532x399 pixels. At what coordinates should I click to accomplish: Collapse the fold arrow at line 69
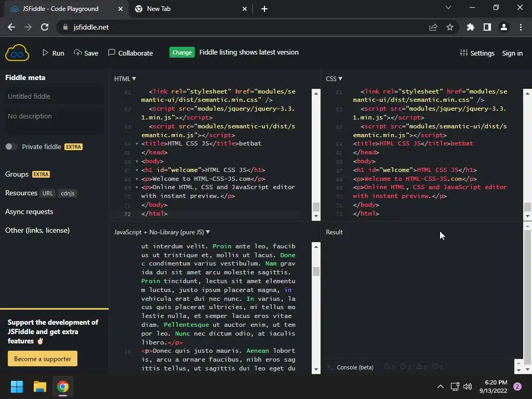pyautogui.click(x=137, y=187)
